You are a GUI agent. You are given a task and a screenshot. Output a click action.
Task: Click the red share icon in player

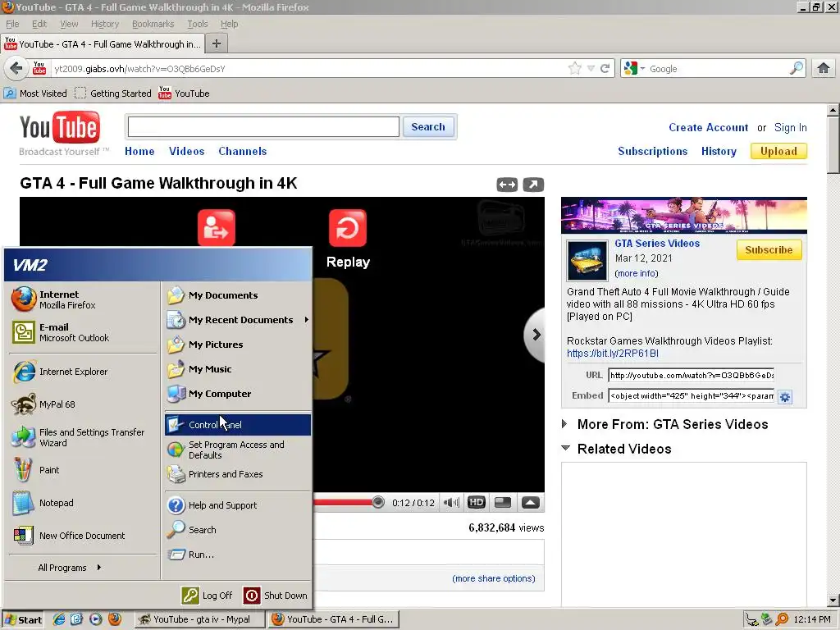(217, 229)
